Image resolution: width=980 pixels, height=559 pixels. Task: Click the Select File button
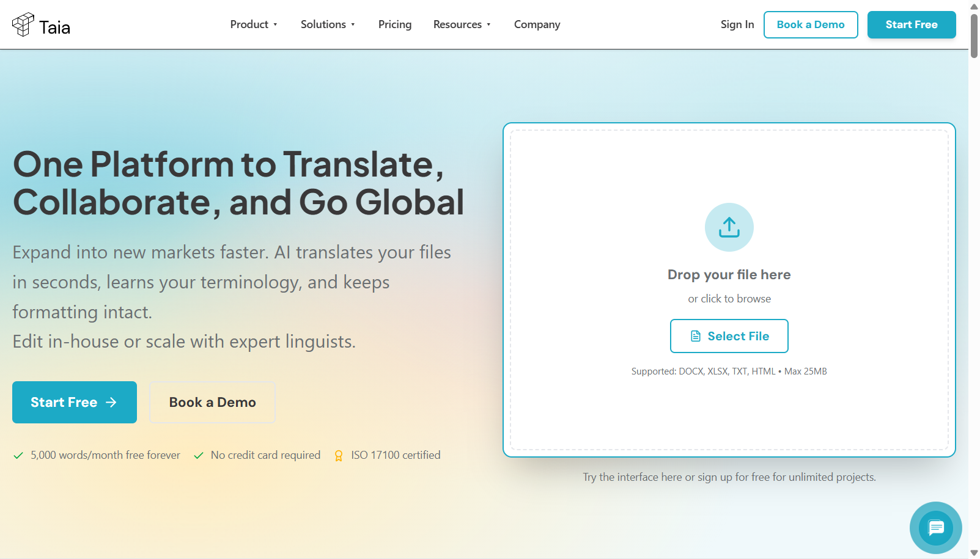click(x=729, y=336)
